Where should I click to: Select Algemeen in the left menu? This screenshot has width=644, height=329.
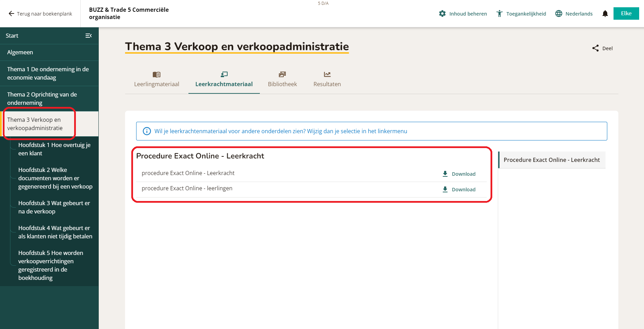click(20, 52)
